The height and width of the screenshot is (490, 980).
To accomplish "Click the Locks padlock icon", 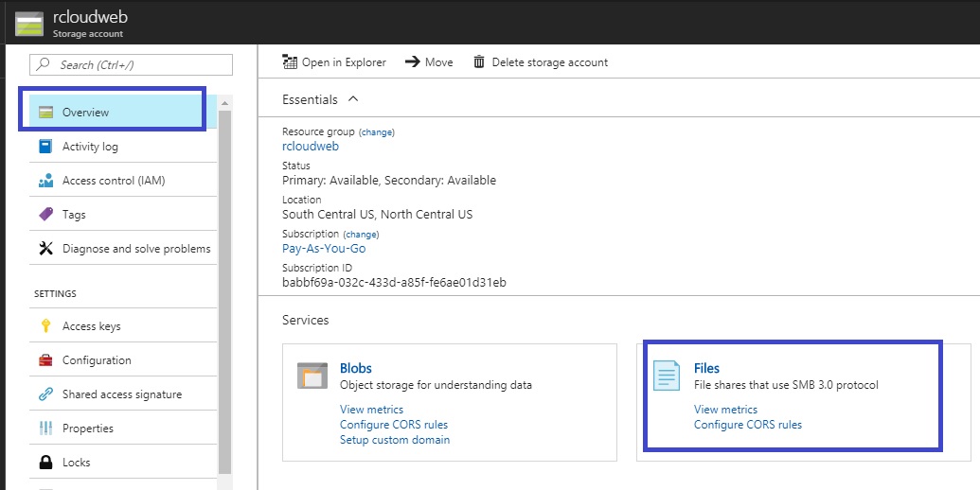I will click(x=45, y=463).
